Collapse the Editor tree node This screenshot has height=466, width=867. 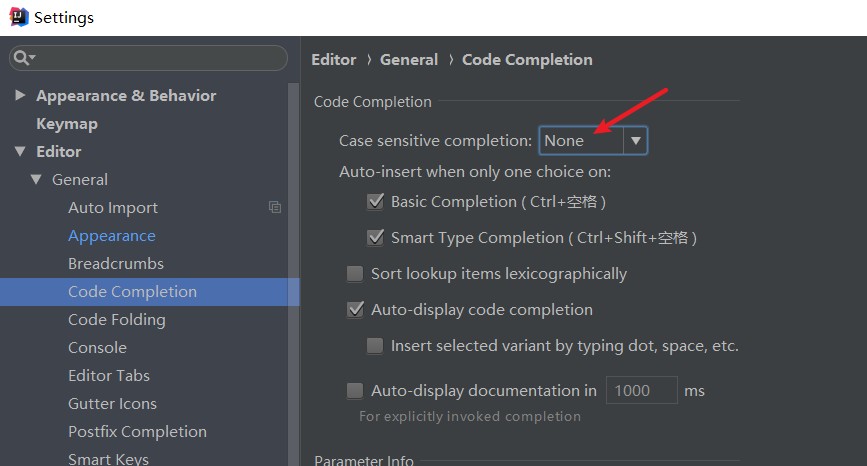(20, 152)
